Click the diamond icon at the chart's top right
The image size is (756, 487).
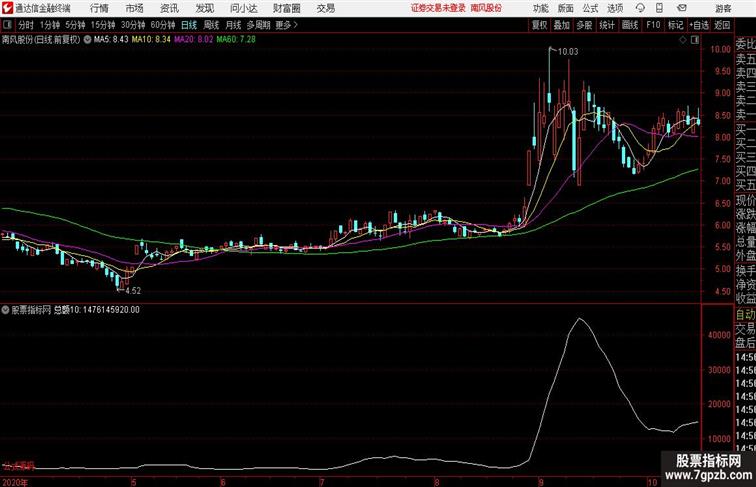click(x=683, y=40)
